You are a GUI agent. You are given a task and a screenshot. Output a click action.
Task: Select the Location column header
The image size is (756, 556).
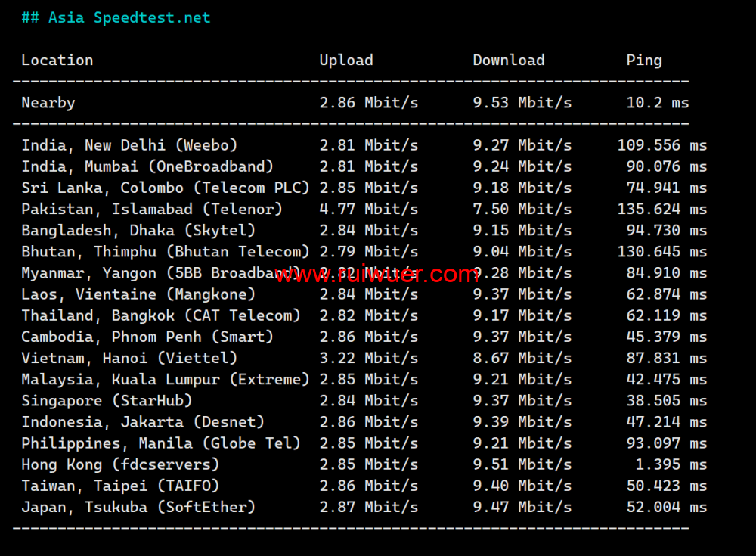point(57,61)
